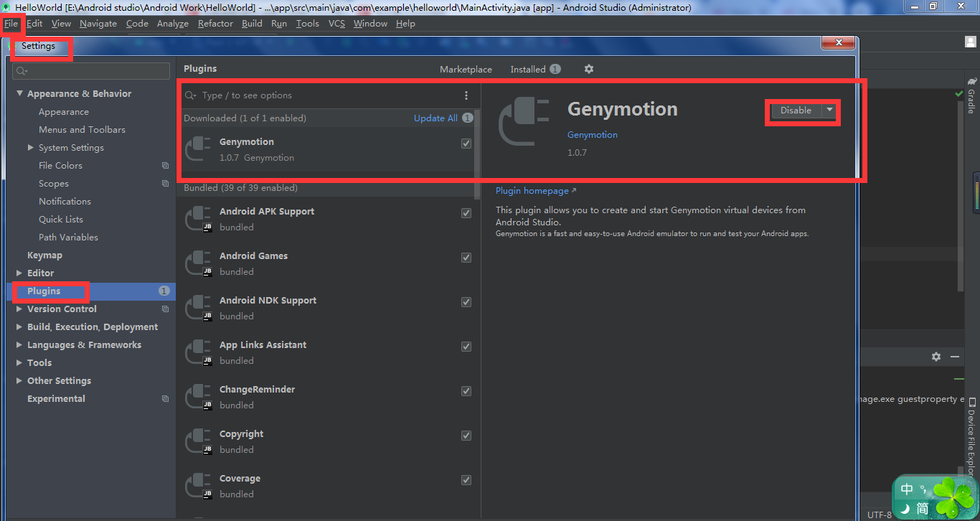Open the bottom panel gear settings

click(936, 357)
